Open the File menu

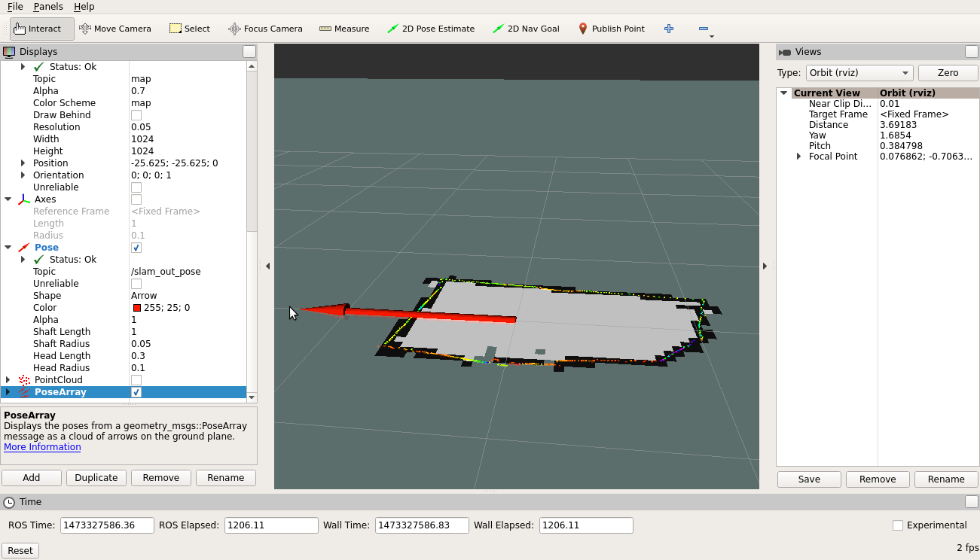click(x=15, y=6)
